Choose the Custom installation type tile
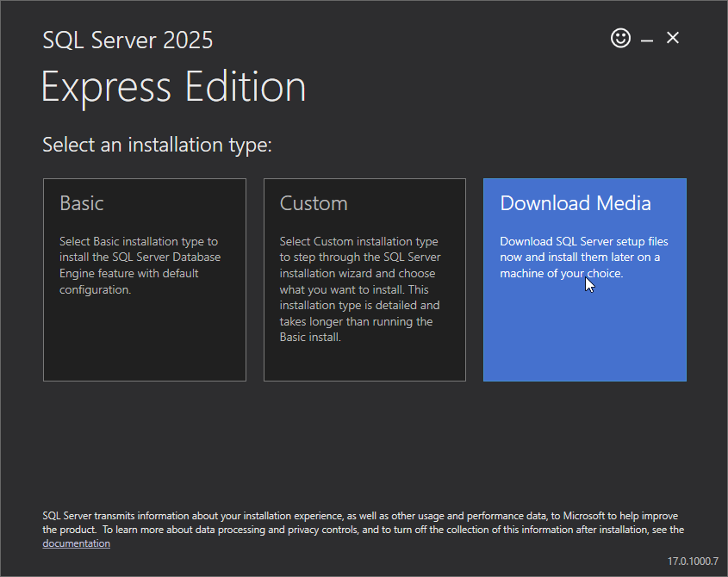 point(364,279)
